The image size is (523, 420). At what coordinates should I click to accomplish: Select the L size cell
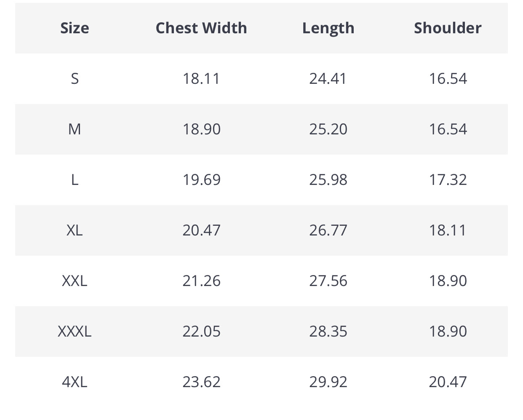click(x=75, y=180)
